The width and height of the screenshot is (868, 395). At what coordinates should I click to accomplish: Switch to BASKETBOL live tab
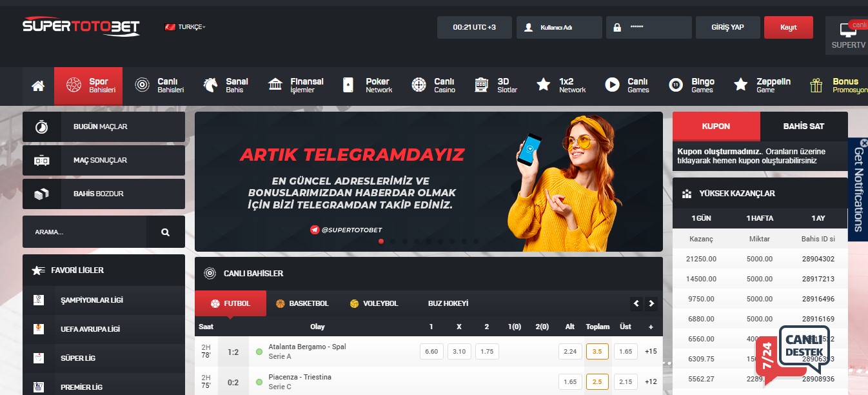point(302,303)
